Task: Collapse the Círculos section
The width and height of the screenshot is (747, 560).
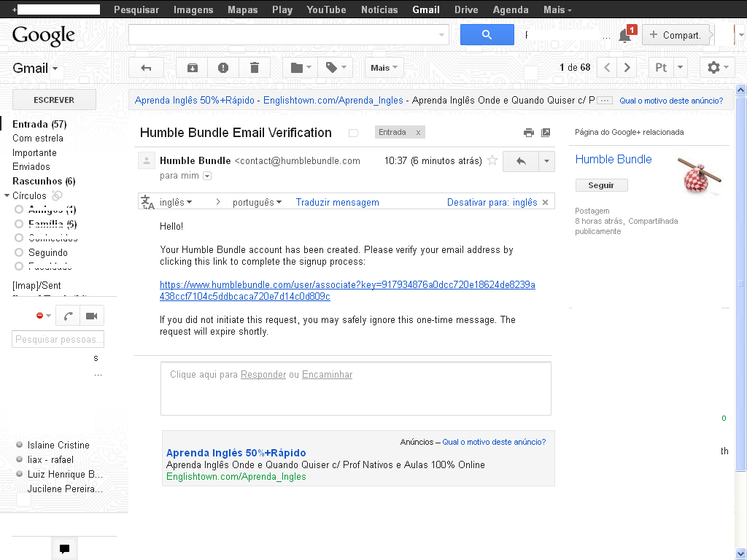Action: click(7, 195)
